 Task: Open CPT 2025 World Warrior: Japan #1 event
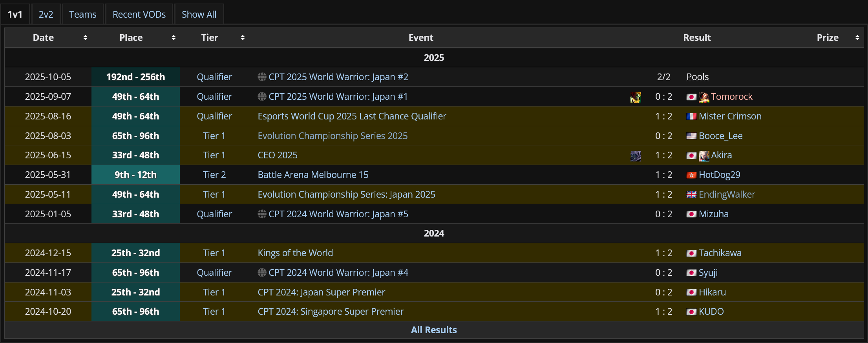tap(338, 97)
